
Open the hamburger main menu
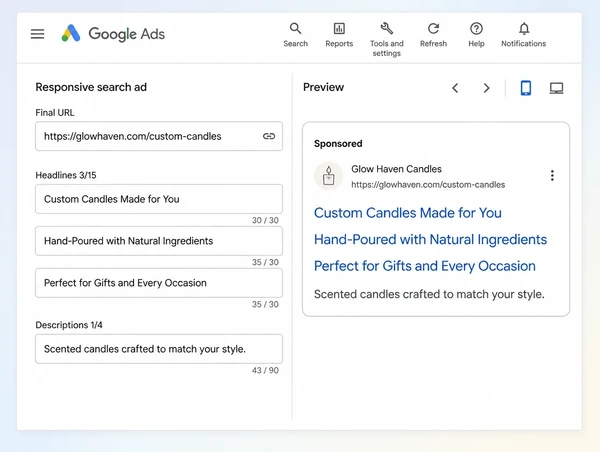38,34
